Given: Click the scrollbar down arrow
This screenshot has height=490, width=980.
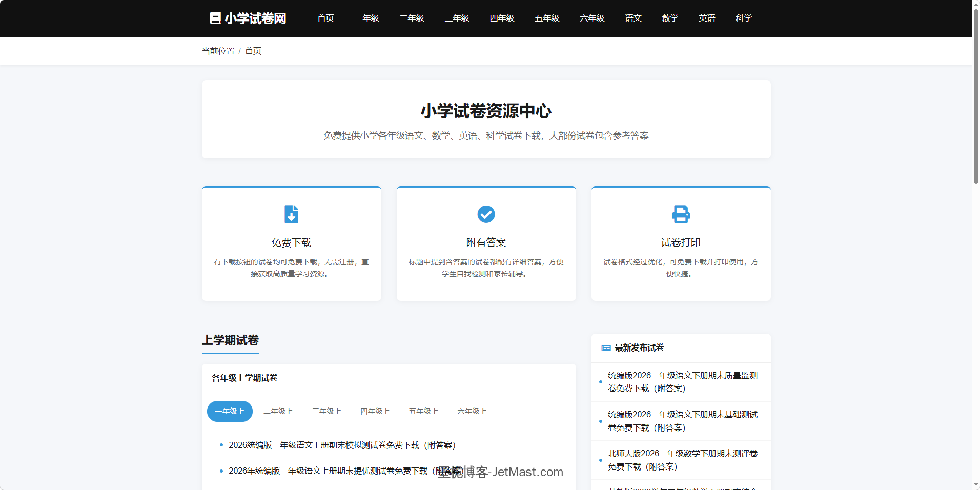Looking at the screenshot, I should click(976, 485).
